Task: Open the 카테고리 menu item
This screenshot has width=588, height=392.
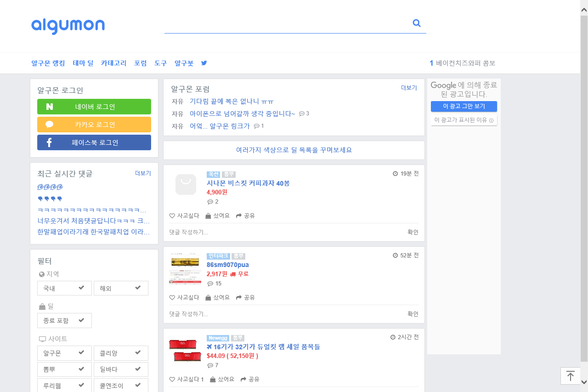Action: coord(113,63)
